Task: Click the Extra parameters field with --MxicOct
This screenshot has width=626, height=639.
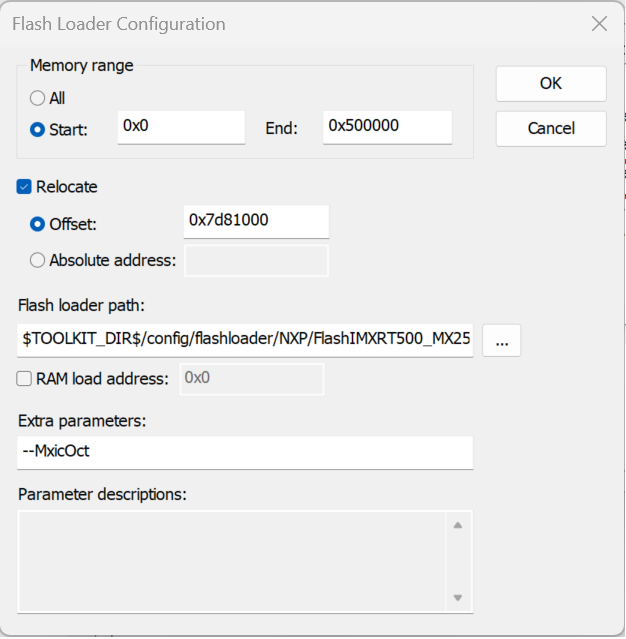Action: pyautogui.click(x=245, y=451)
